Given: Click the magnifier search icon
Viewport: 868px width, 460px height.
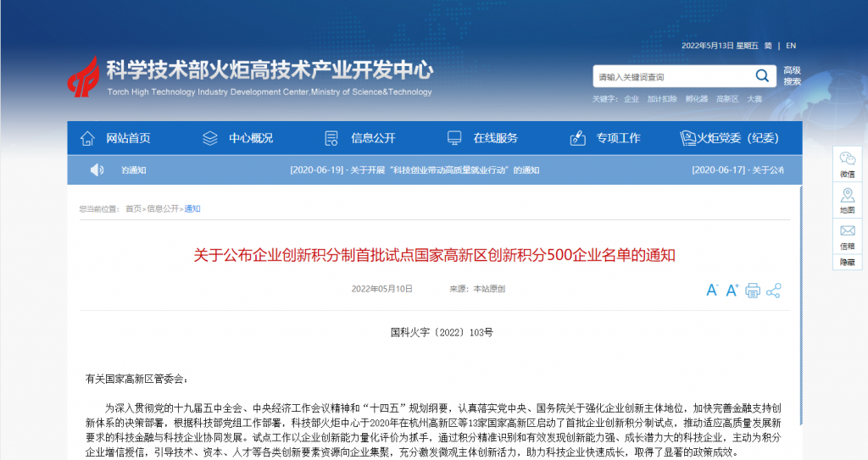Looking at the screenshot, I should click(x=760, y=76).
